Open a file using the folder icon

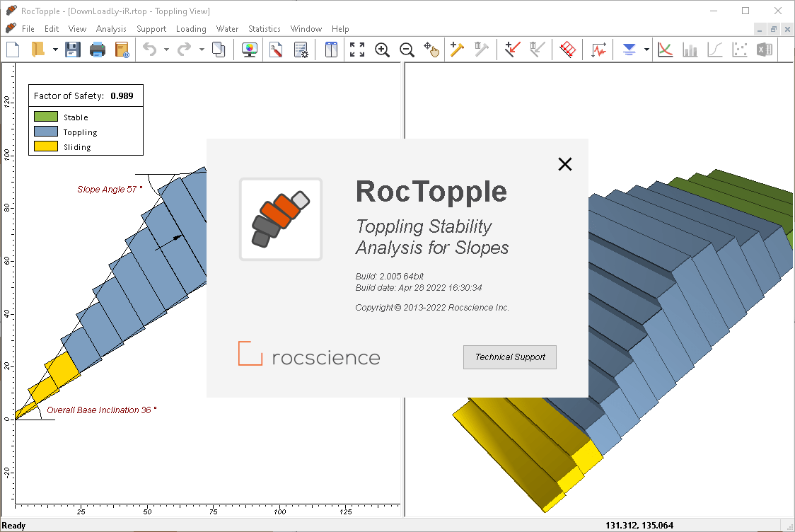pos(38,50)
